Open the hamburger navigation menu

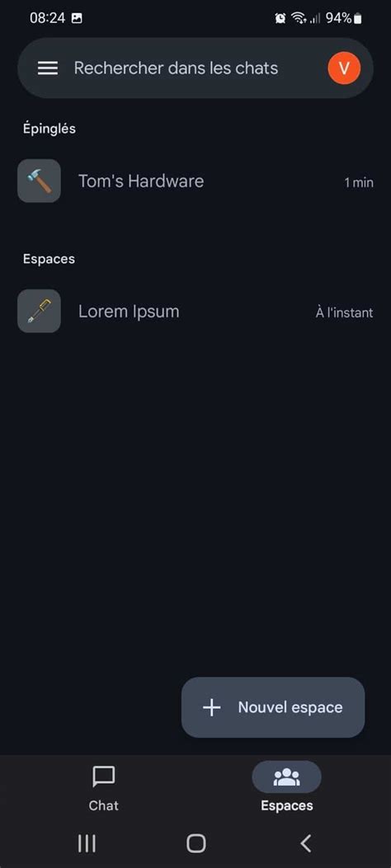(x=48, y=68)
